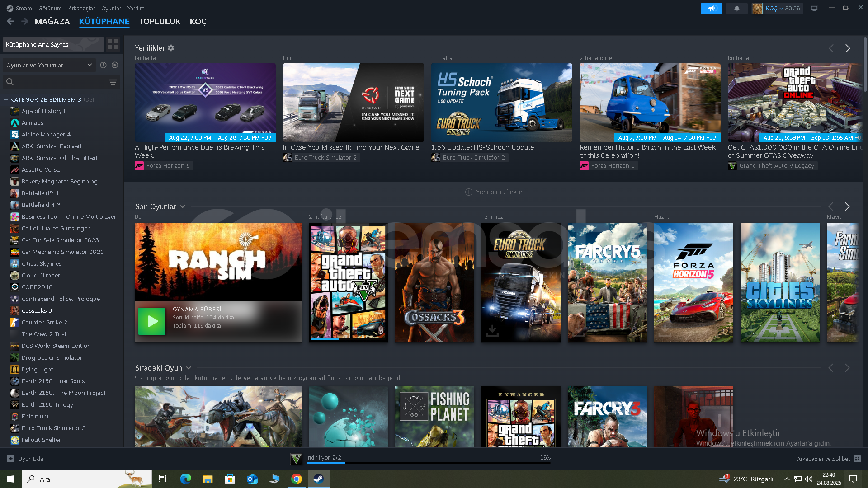This screenshot has width=868, height=488.
Task: Click Yeni bir raf ekle
Action: coord(494,192)
